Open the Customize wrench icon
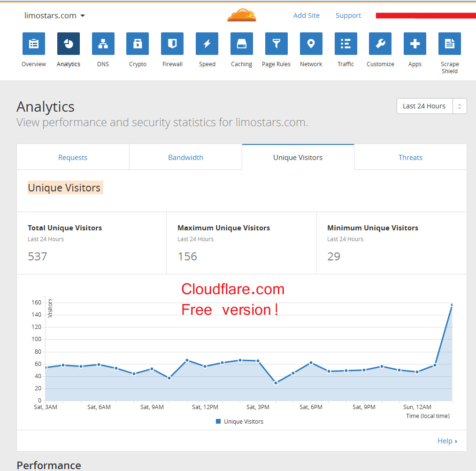This screenshot has width=476, height=471. coord(380,44)
